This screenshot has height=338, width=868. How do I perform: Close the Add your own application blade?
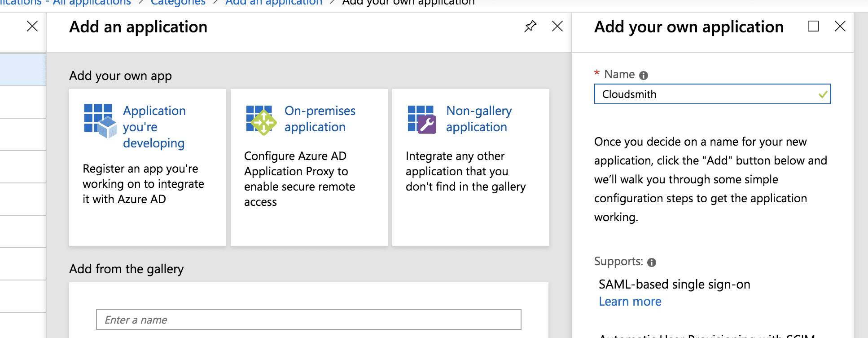point(840,27)
